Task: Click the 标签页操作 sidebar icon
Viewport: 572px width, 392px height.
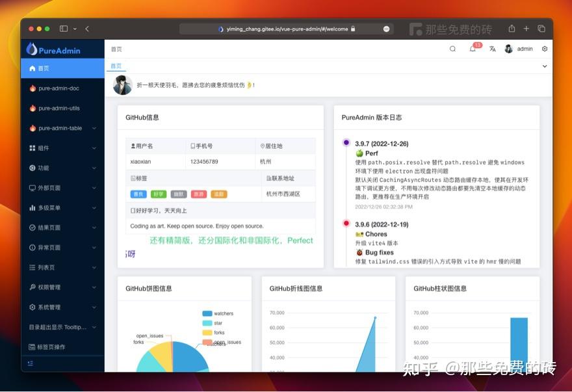Action: (32, 346)
